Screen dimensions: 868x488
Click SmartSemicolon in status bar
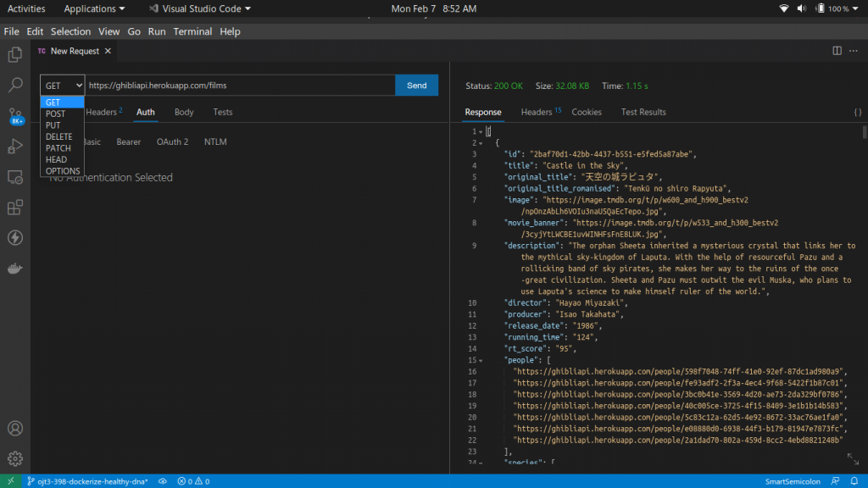pos(793,481)
